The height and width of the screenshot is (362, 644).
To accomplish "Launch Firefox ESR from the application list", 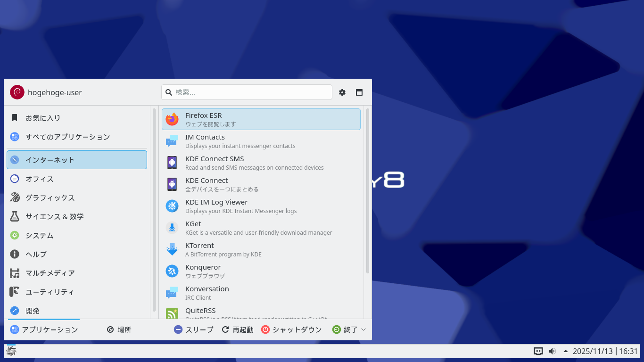I will 261,119.
